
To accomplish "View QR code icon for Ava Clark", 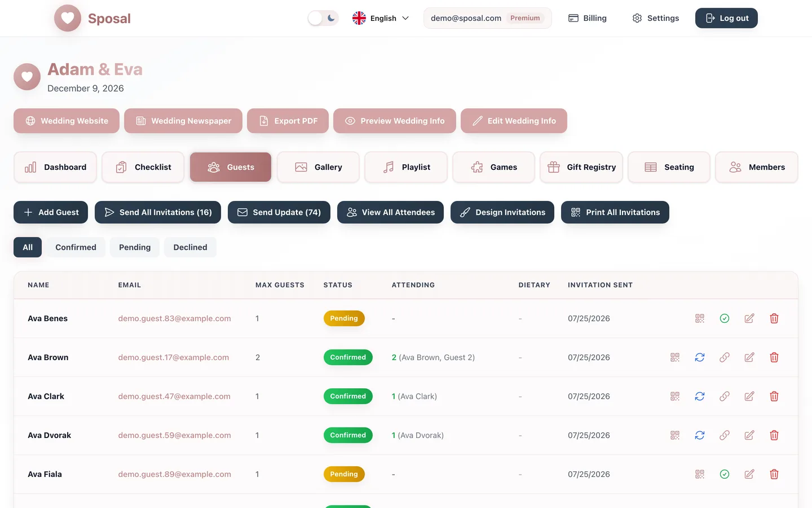I will [675, 396].
